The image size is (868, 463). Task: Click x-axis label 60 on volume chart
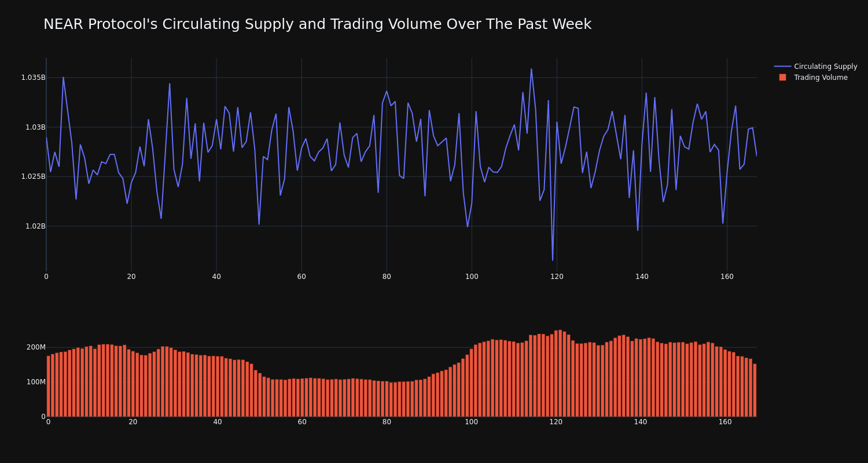click(302, 422)
